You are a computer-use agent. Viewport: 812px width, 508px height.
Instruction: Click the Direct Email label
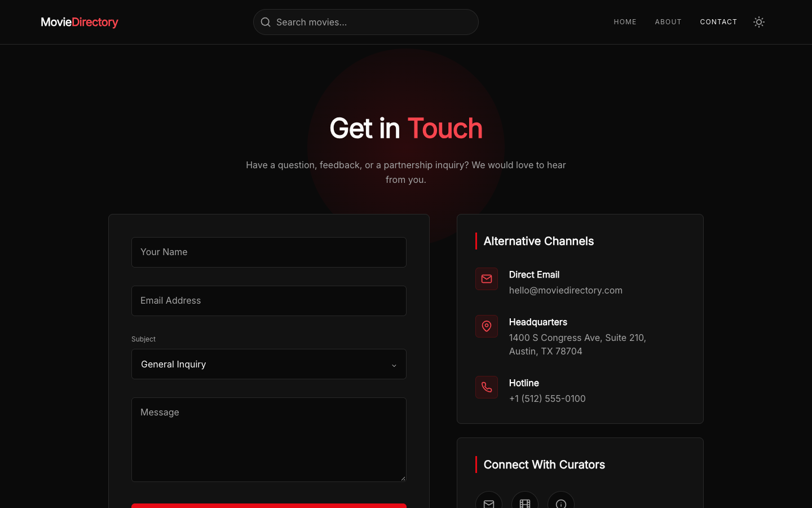pyautogui.click(x=534, y=274)
